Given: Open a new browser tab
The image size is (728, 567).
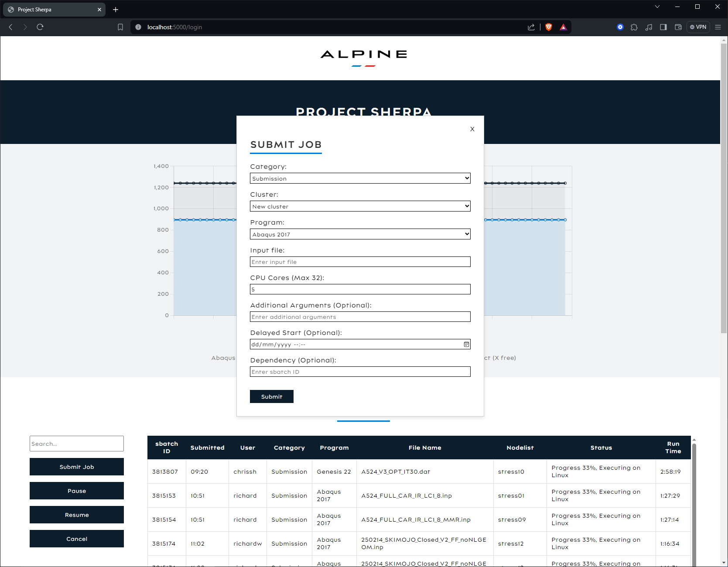Looking at the screenshot, I should [x=116, y=10].
